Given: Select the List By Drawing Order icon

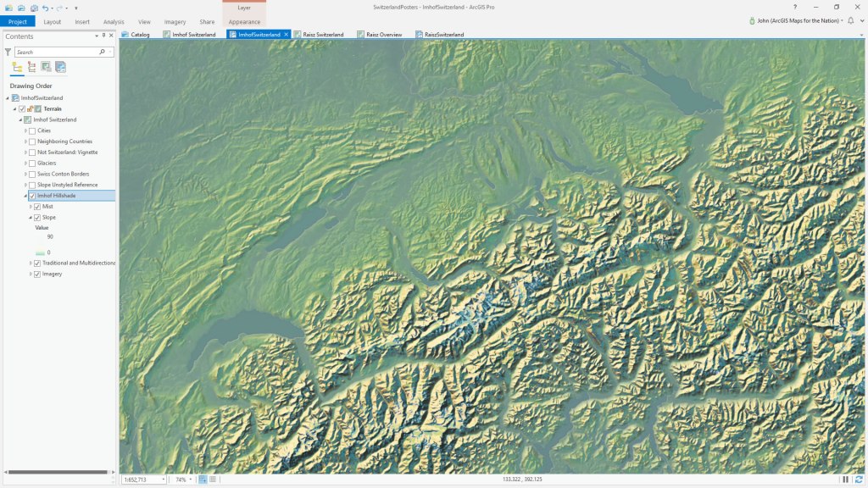Looking at the screenshot, I should 17,67.
